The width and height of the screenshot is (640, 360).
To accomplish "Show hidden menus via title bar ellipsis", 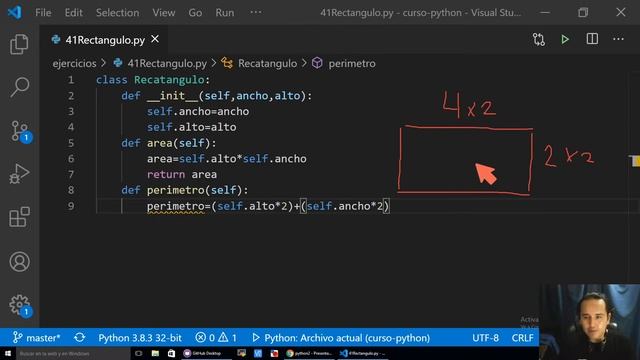I will coord(256,12).
